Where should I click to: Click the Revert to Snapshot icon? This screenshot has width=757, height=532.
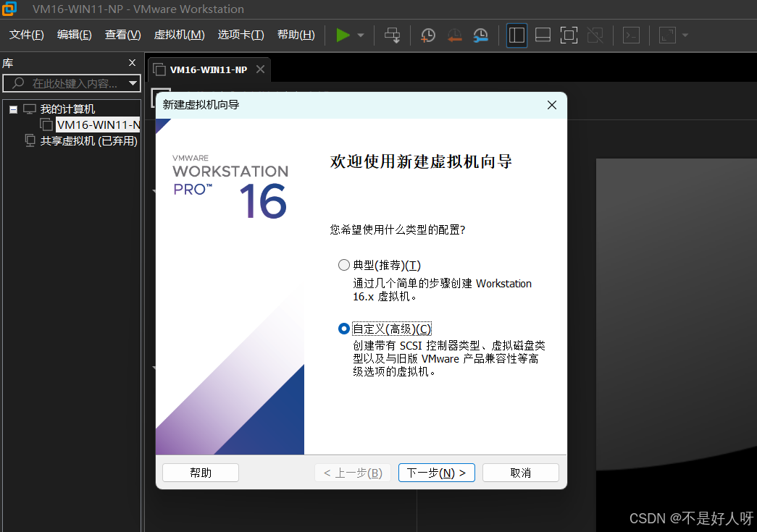pyautogui.click(x=454, y=35)
